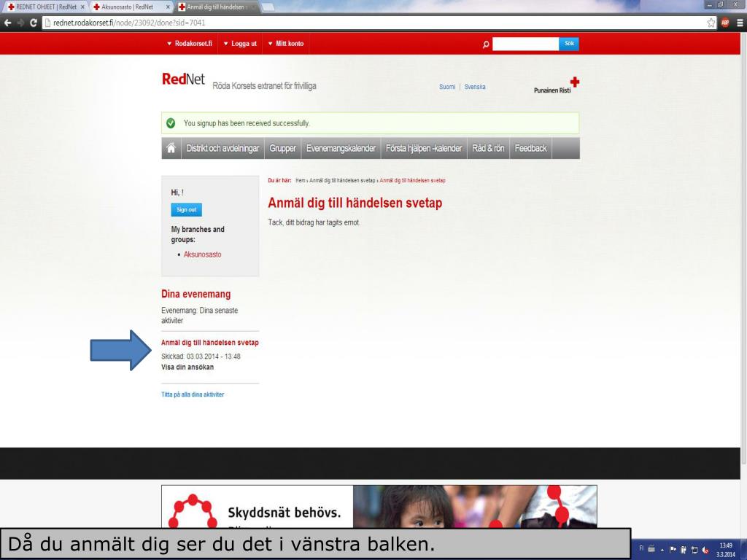
Task: Select the Anmäl dig till händelsen tab
Action: click(x=217, y=7)
